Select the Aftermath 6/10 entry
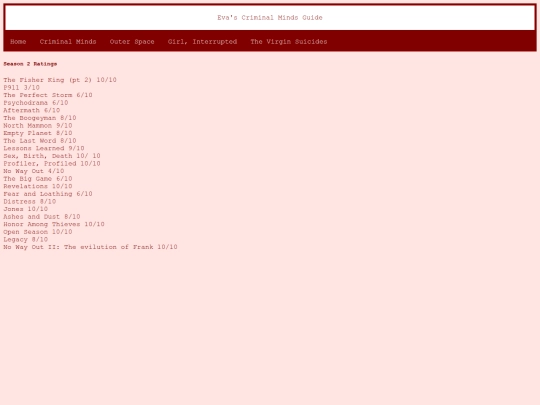This screenshot has width=540, height=405. coord(32,110)
